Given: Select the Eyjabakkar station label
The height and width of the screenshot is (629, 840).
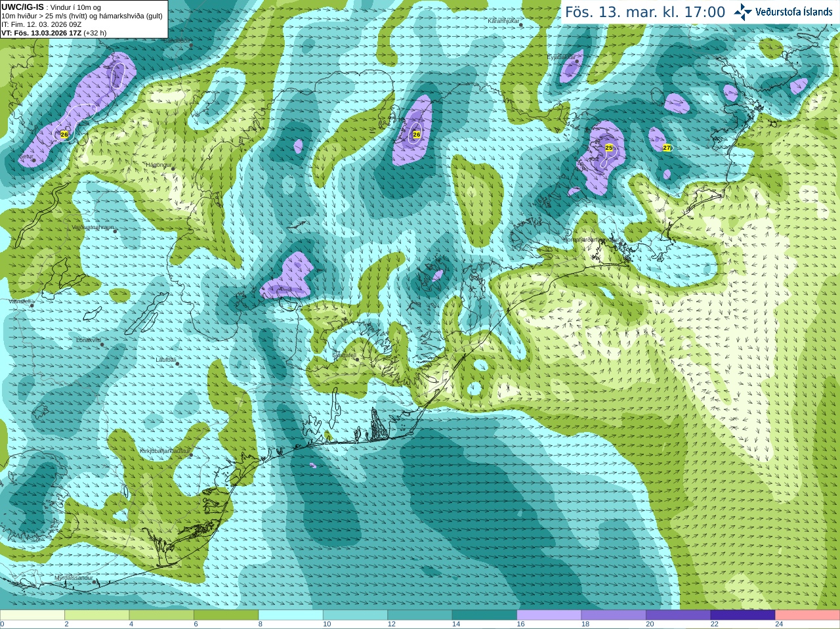Looking at the screenshot, I should [x=561, y=57].
